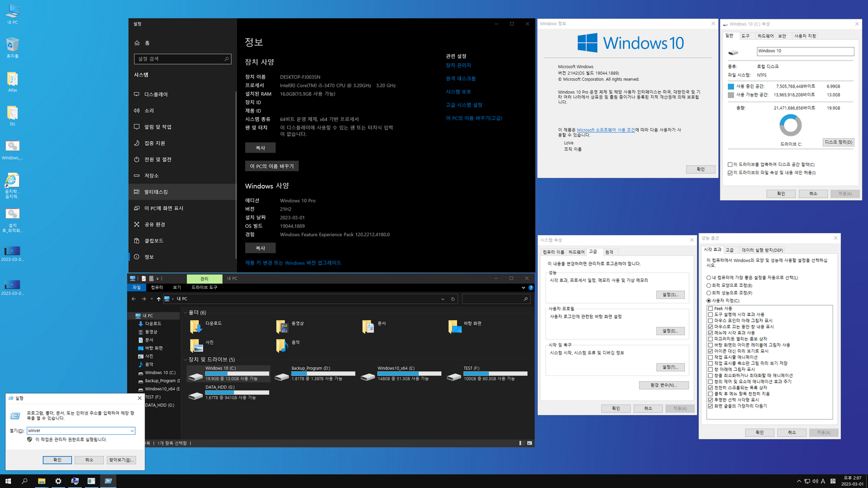Screen dimensions: 868x488
Task: Switch to 도구 tab in drive properties
Action: pos(745,36)
